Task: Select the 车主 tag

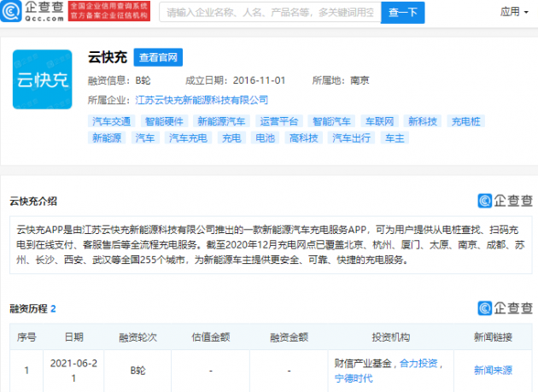Action: click(x=395, y=138)
